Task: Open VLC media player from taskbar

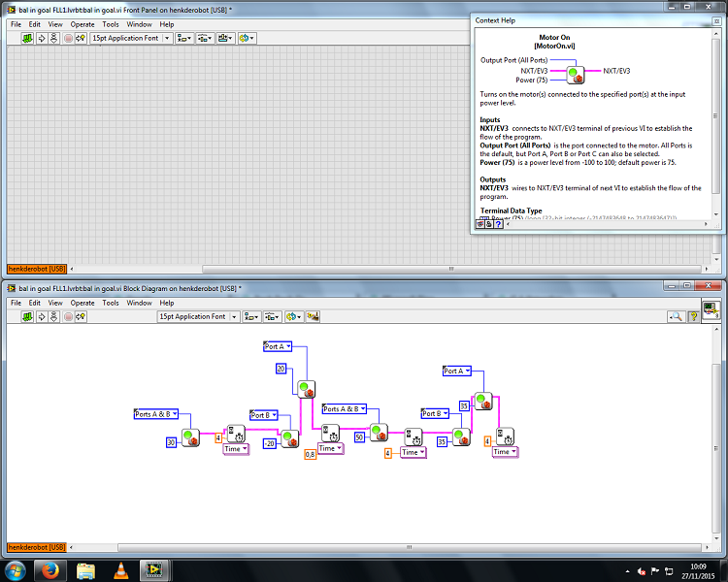Action: click(x=120, y=570)
